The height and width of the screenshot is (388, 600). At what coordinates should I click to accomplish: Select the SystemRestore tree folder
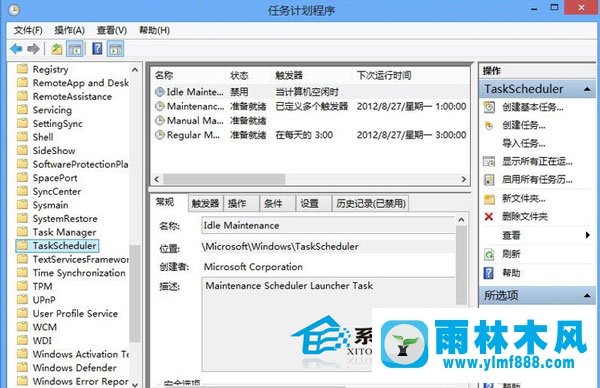(x=65, y=218)
